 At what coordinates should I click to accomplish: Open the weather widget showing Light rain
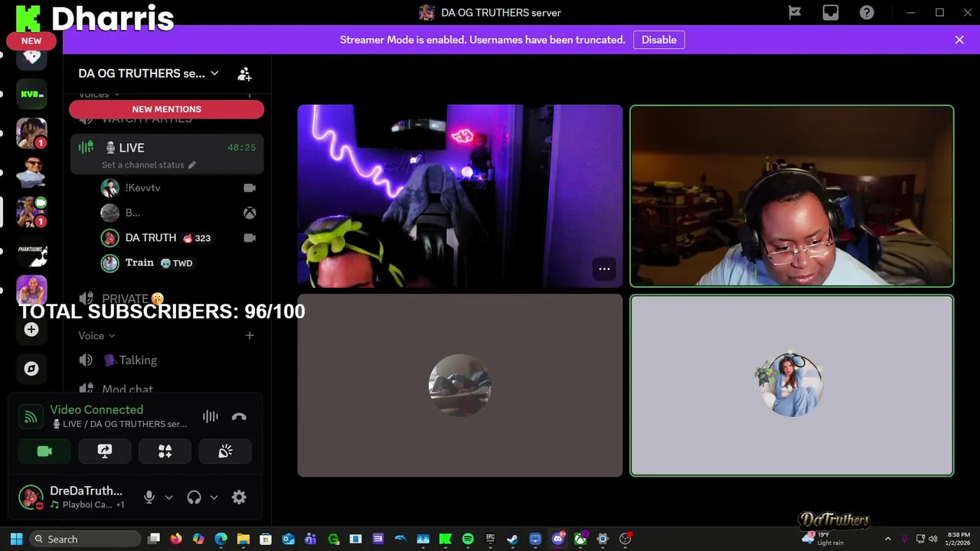click(x=822, y=539)
